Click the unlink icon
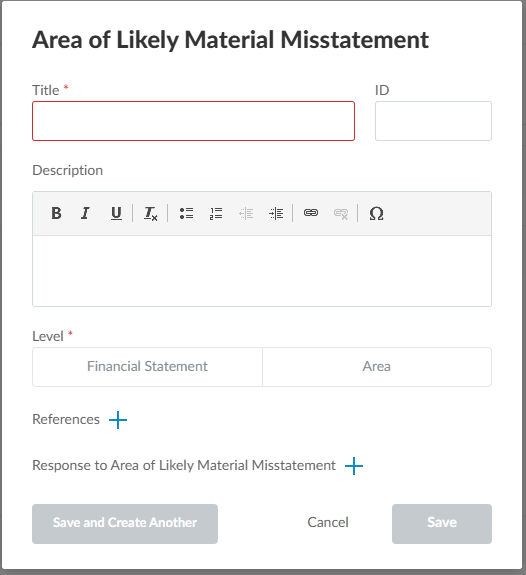Screen dimensions: 526x575 (x=341, y=213)
